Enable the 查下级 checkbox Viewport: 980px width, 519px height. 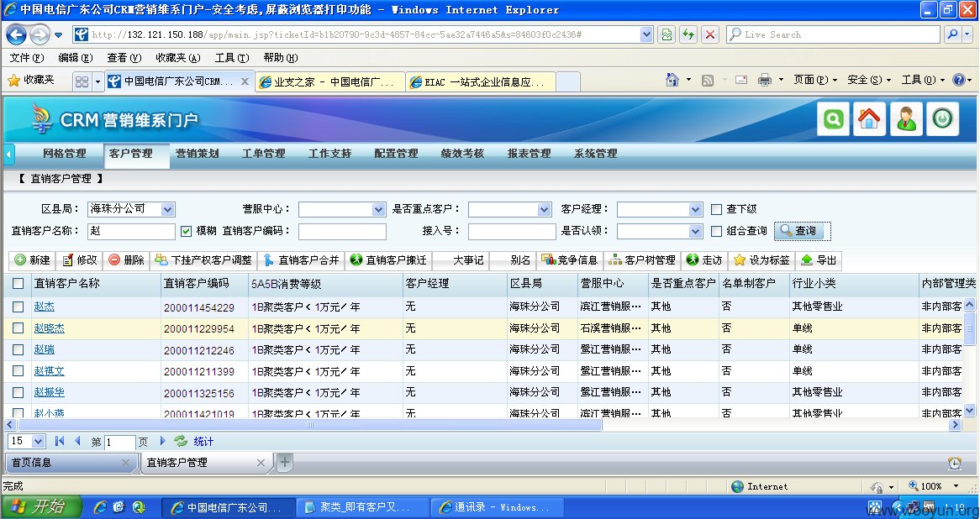pyautogui.click(x=716, y=209)
